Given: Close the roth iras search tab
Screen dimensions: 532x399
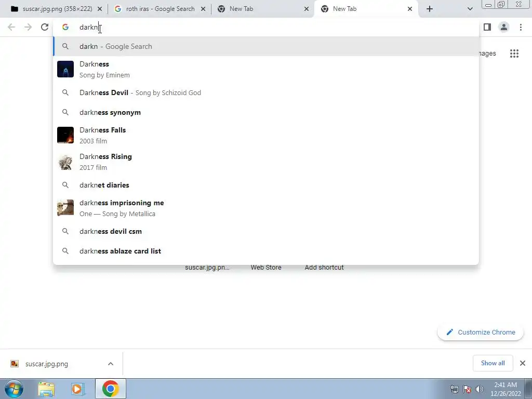Looking at the screenshot, I should click(x=203, y=9).
